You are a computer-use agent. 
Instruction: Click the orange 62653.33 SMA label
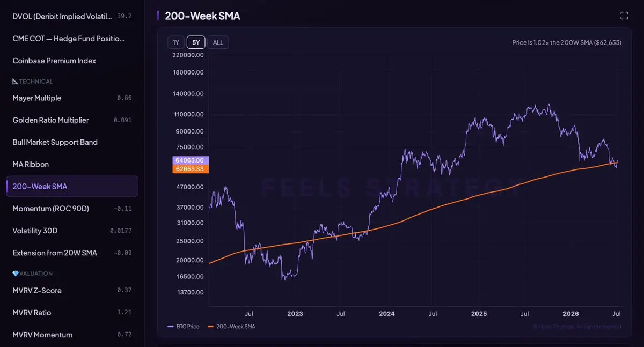[191, 169]
